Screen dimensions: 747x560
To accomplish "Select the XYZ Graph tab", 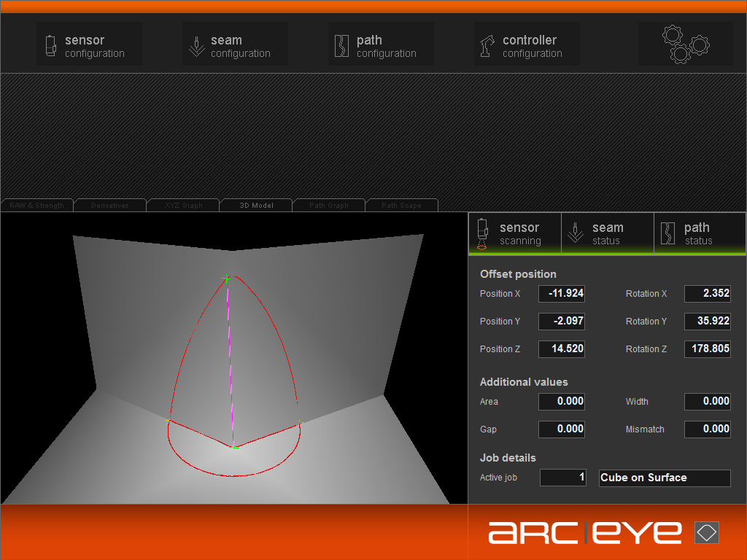I will 183,206.
